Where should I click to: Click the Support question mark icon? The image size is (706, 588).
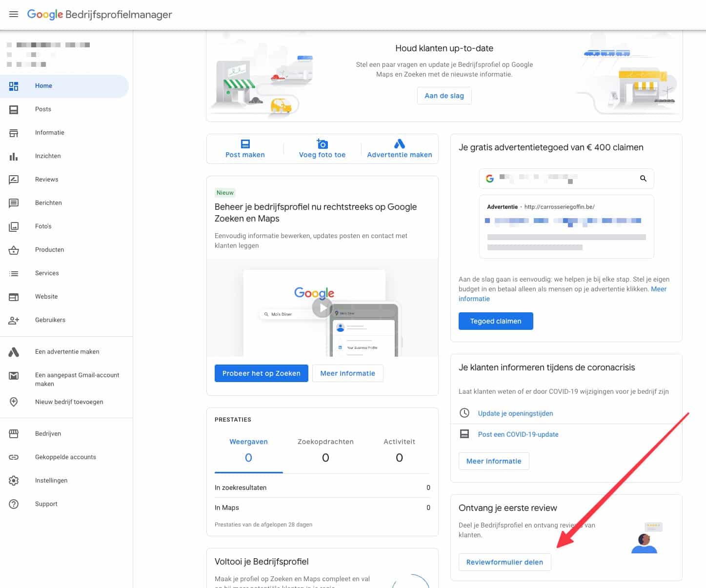click(14, 504)
